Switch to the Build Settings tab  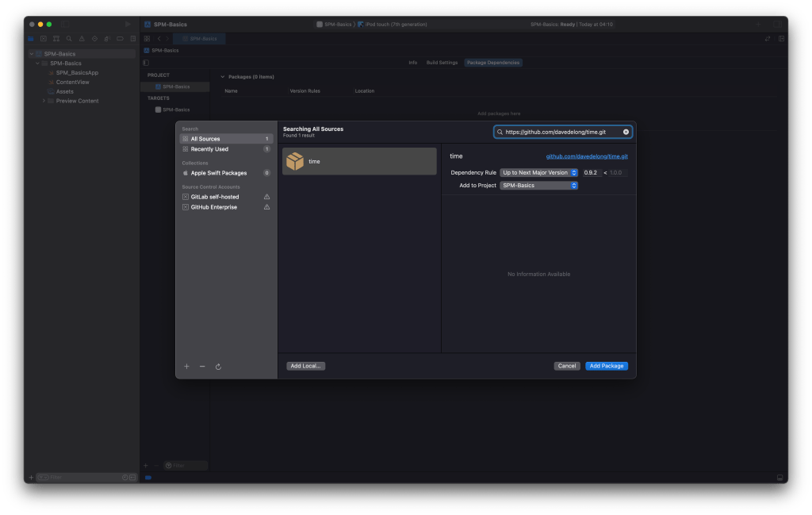pyautogui.click(x=442, y=62)
